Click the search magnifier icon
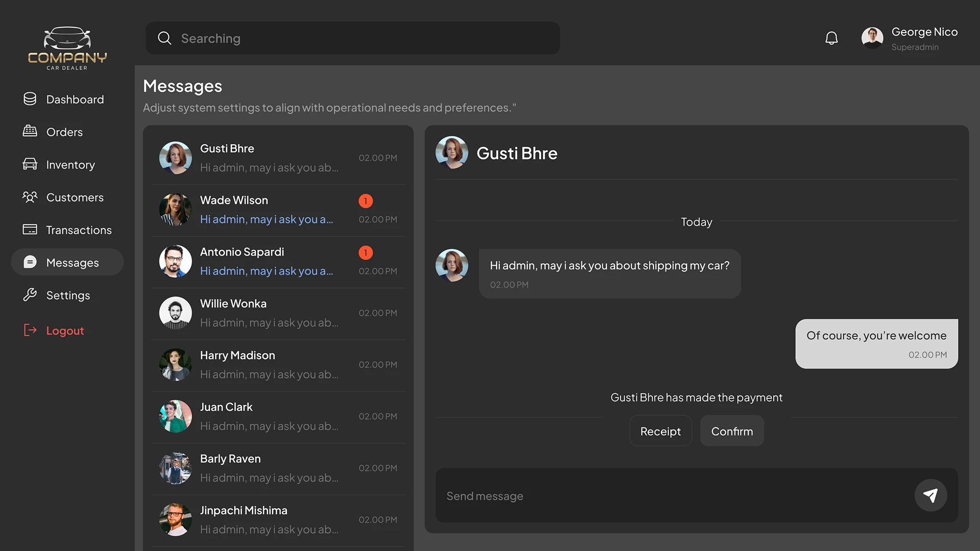Image resolution: width=980 pixels, height=551 pixels. (x=164, y=38)
